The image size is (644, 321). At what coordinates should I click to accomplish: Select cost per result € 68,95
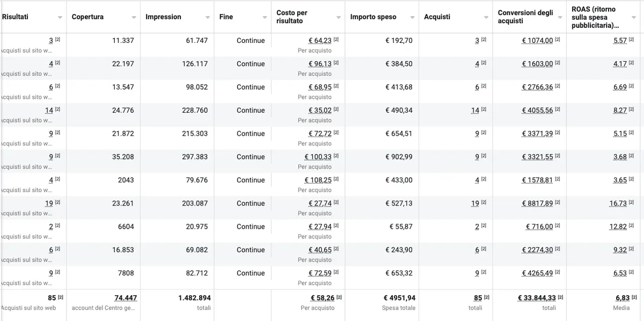(320, 87)
